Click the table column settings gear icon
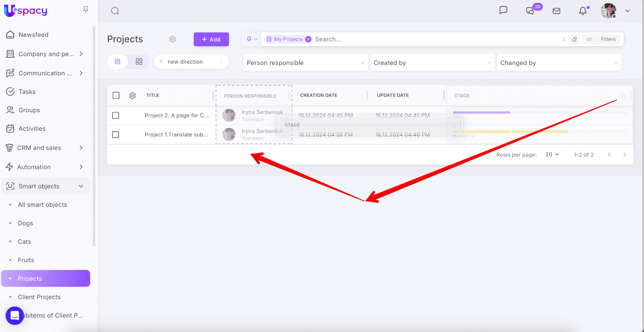644x332 pixels. (x=132, y=95)
